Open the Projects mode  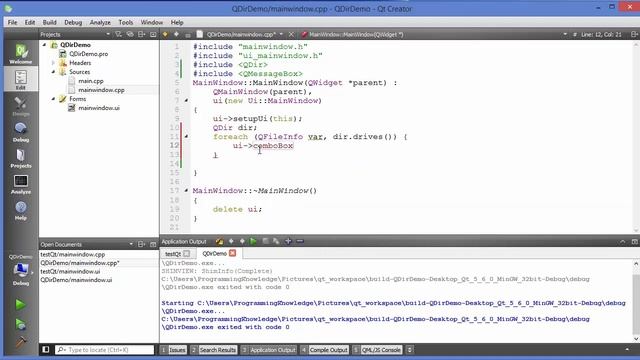coord(20,158)
